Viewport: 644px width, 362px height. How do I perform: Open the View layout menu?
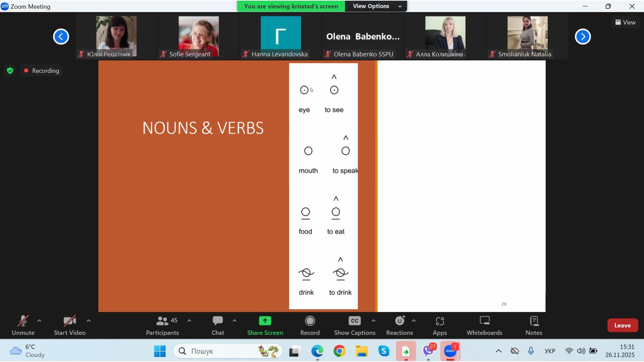click(x=625, y=22)
